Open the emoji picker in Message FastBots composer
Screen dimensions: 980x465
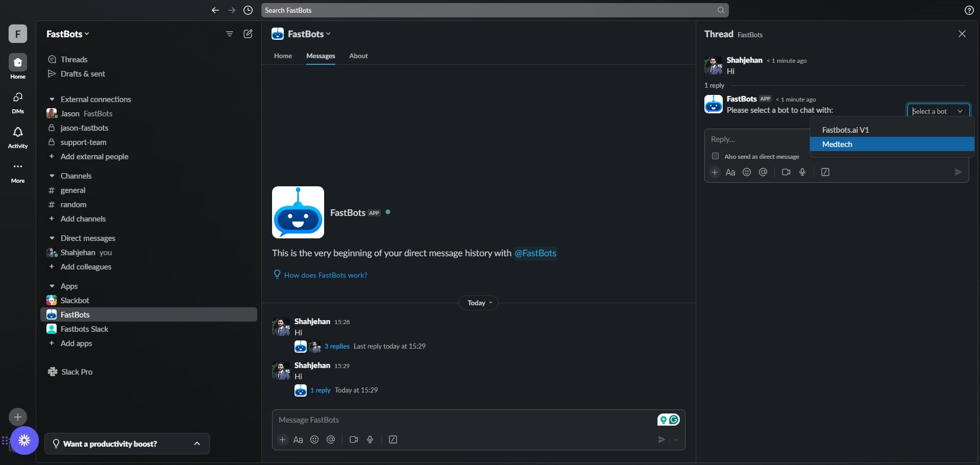pyautogui.click(x=314, y=439)
